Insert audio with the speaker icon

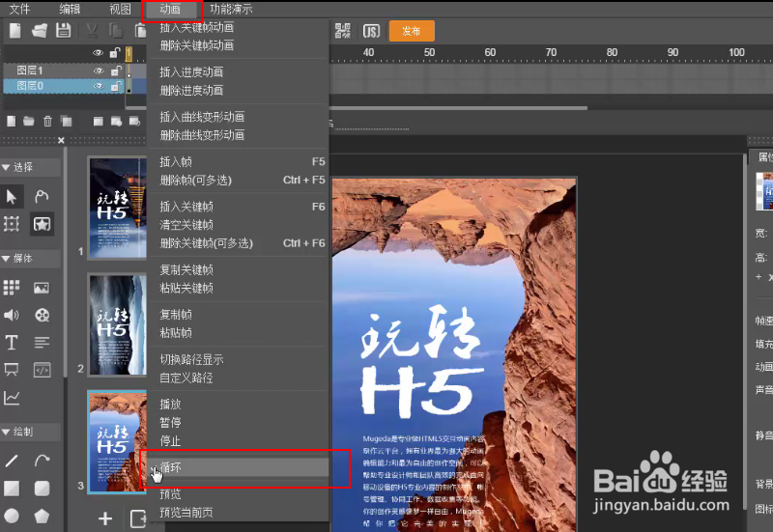[x=12, y=316]
